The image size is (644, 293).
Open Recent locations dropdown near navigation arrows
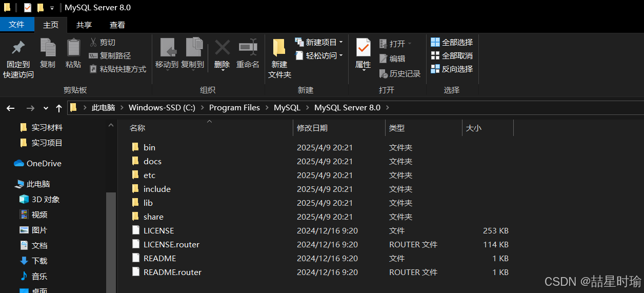pos(46,108)
